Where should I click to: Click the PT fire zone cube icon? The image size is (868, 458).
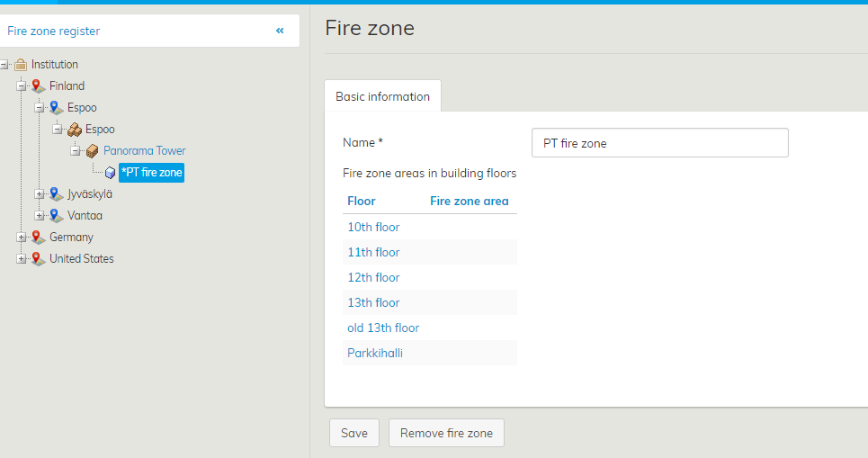tap(110, 173)
